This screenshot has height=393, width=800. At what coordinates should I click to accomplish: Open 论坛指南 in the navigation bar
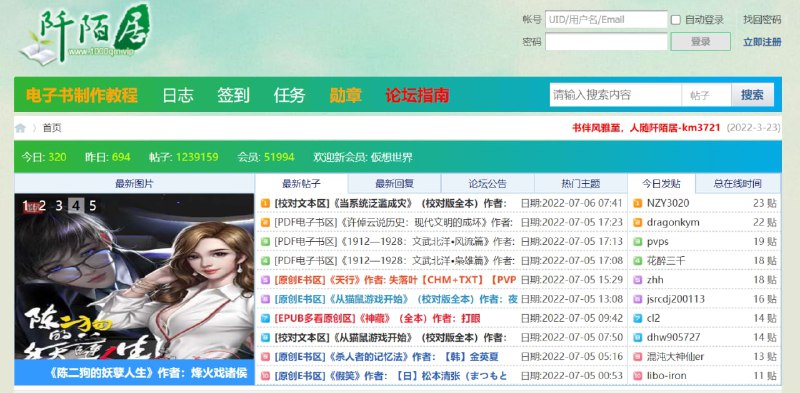[x=417, y=95]
